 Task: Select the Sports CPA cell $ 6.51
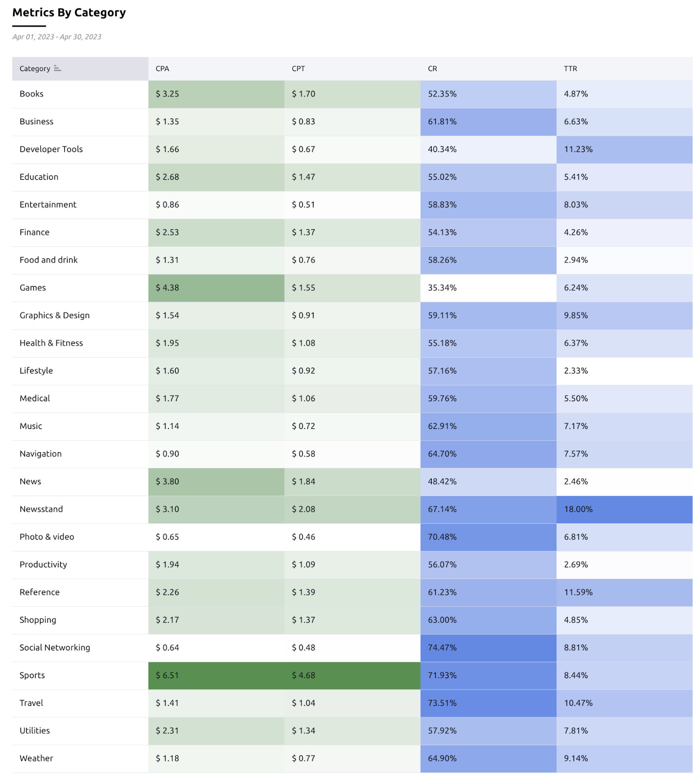click(167, 675)
